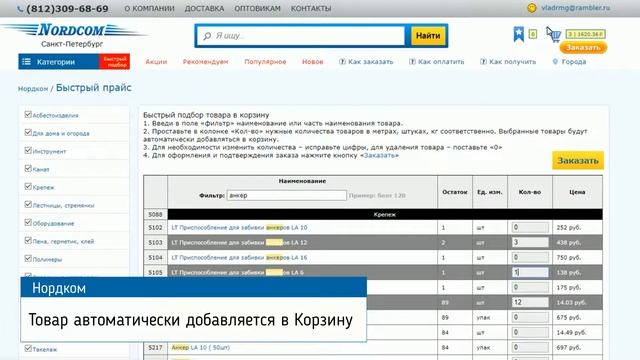Viewport: 640px width, 360px height.
Task: Uncheck the Пена, герметик, клей checkbox
Action: click(x=28, y=240)
